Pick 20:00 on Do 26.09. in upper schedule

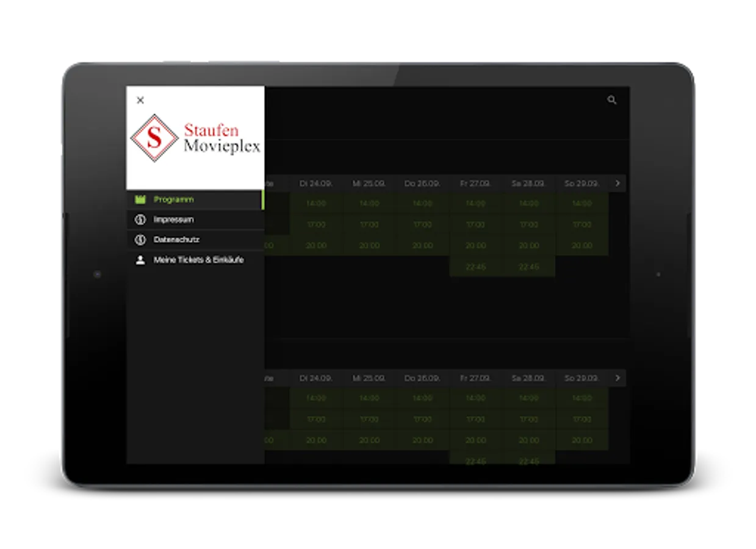[422, 245]
